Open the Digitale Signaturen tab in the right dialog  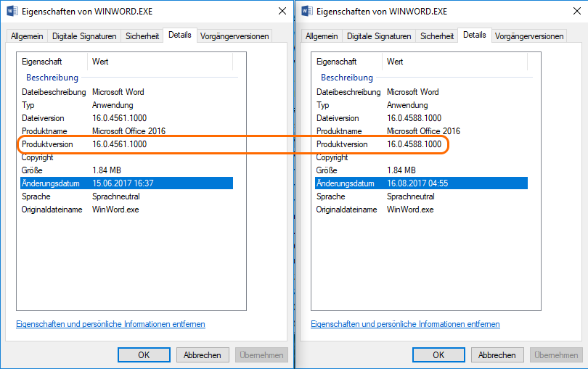point(379,36)
